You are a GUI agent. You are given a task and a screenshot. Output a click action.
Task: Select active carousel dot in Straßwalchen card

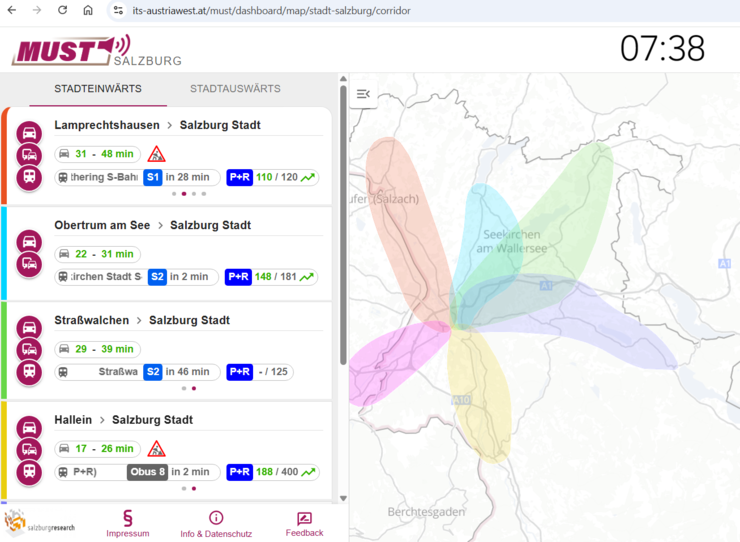point(194,388)
